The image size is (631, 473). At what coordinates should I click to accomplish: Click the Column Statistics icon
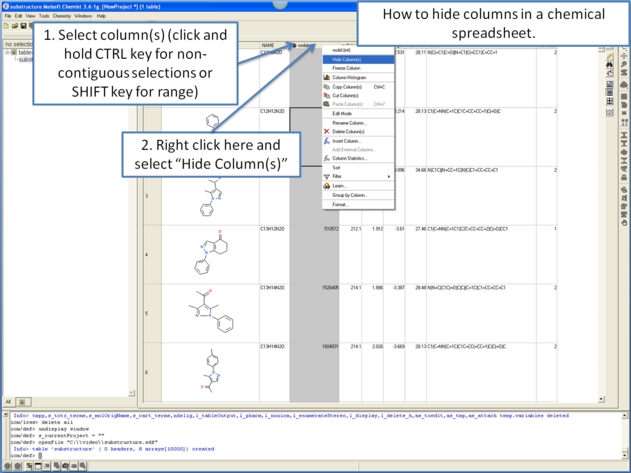click(x=327, y=158)
